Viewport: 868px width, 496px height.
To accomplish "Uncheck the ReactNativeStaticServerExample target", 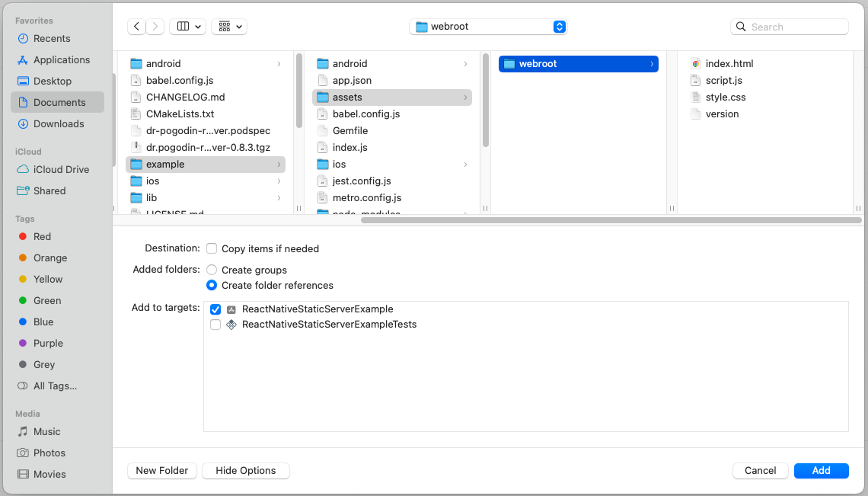I will pos(215,309).
